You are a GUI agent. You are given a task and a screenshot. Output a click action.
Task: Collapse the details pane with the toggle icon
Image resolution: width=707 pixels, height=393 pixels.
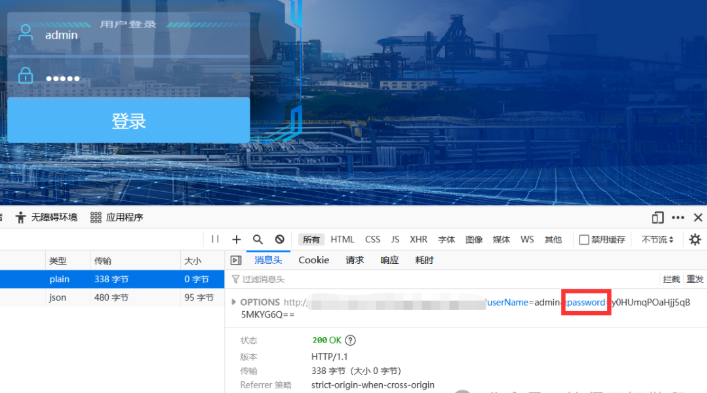pyautogui.click(x=236, y=260)
